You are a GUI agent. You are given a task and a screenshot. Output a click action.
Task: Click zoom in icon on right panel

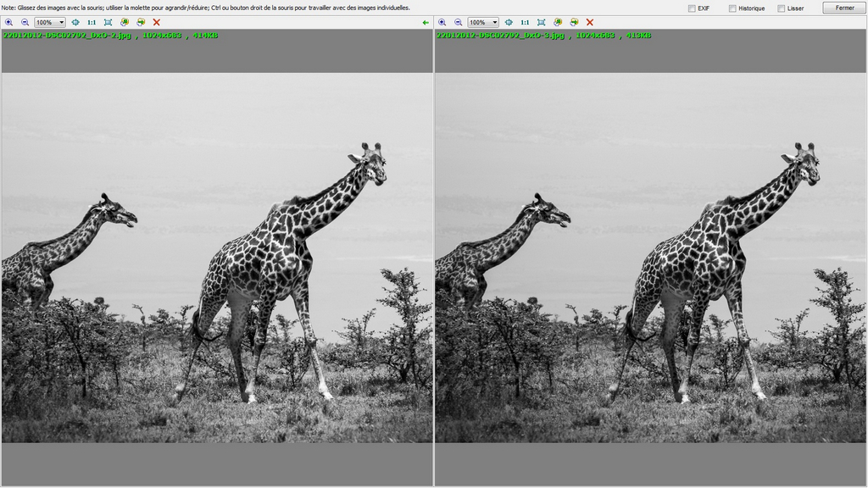(x=442, y=22)
